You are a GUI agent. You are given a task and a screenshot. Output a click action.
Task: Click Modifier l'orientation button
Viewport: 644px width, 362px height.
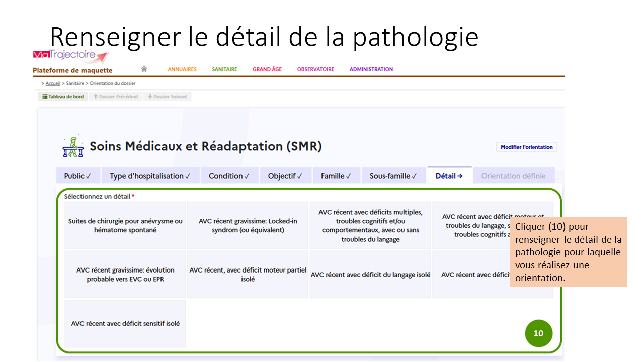[x=526, y=147]
